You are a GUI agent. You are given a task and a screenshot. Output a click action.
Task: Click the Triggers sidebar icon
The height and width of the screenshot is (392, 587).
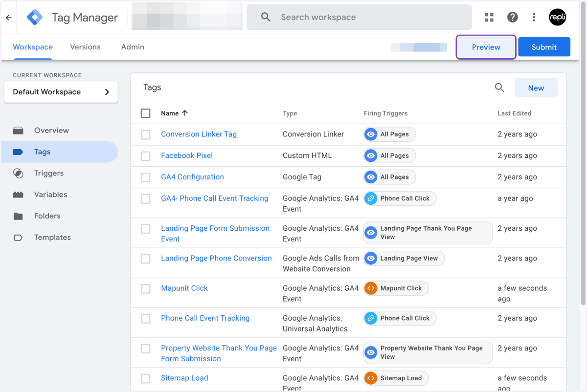pyautogui.click(x=18, y=174)
